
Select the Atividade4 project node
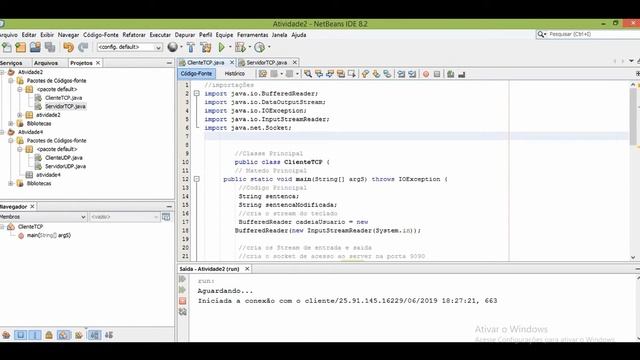tap(30, 132)
